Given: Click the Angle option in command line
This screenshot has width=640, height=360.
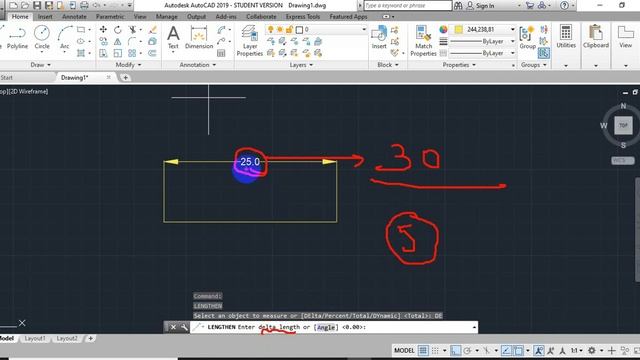Looking at the screenshot, I should 326,327.
